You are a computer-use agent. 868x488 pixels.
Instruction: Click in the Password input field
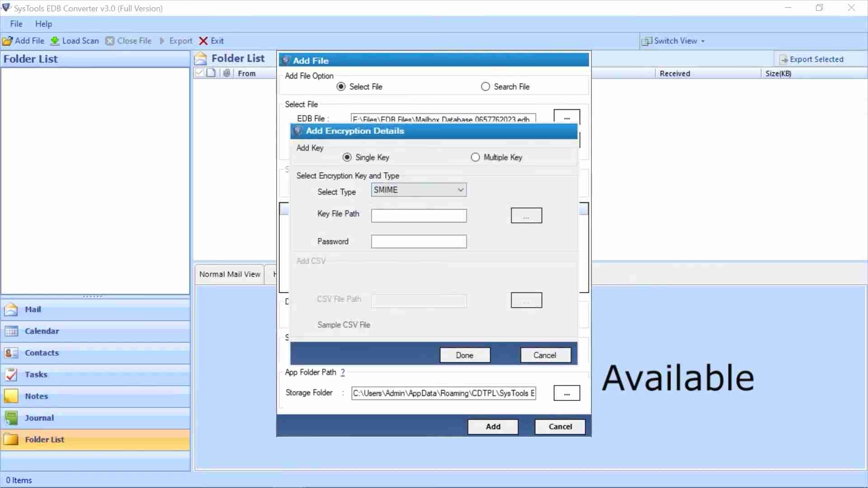coord(418,241)
